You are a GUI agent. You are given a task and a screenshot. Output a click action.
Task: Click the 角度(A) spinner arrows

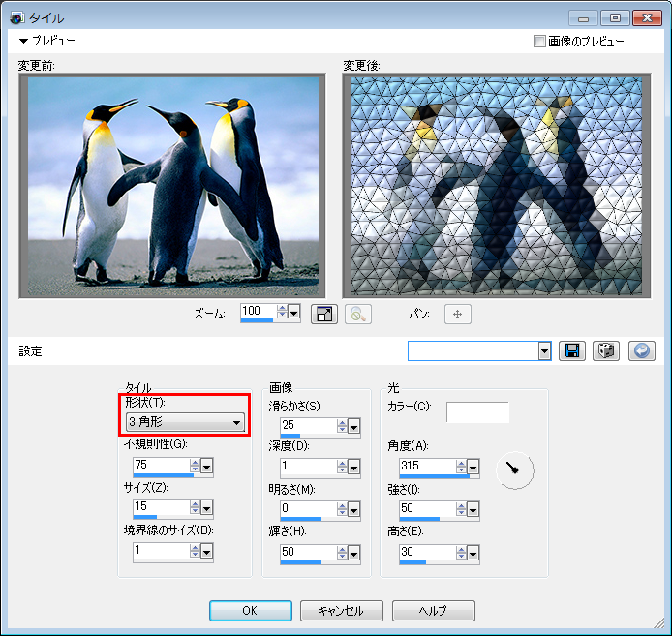[461, 467]
